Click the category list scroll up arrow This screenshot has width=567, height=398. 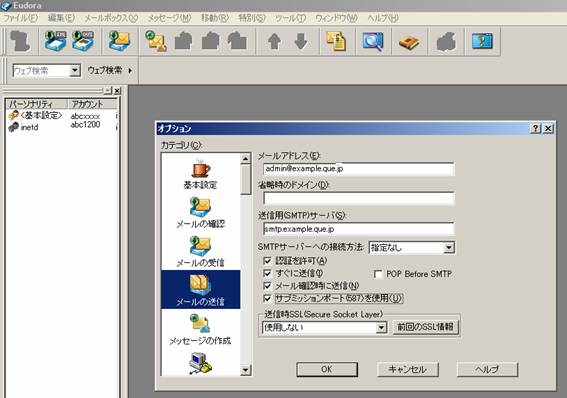pyautogui.click(x=246, y=159)
